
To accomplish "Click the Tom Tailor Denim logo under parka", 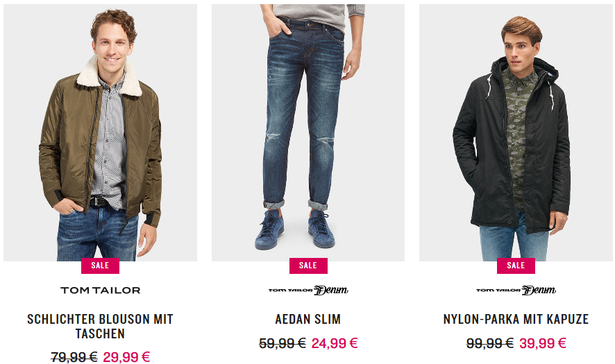I will pyautogui.click(x=516, y=291).
